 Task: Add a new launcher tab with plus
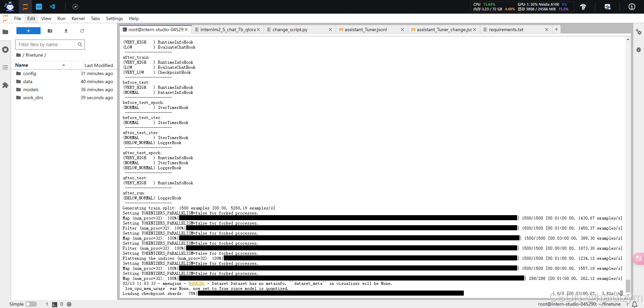point(556,29)
